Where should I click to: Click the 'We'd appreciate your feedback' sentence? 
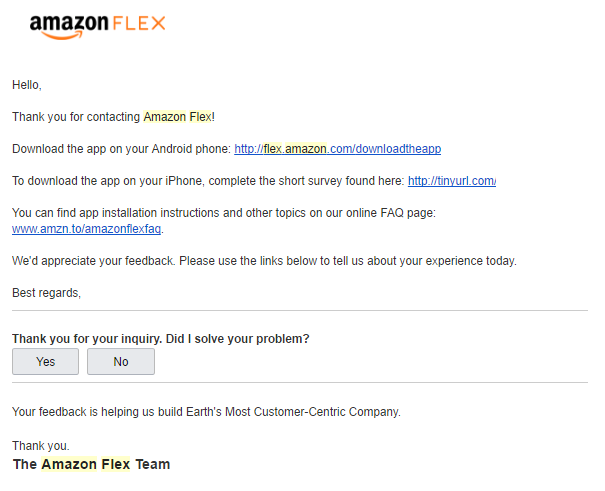click(264, 261)
